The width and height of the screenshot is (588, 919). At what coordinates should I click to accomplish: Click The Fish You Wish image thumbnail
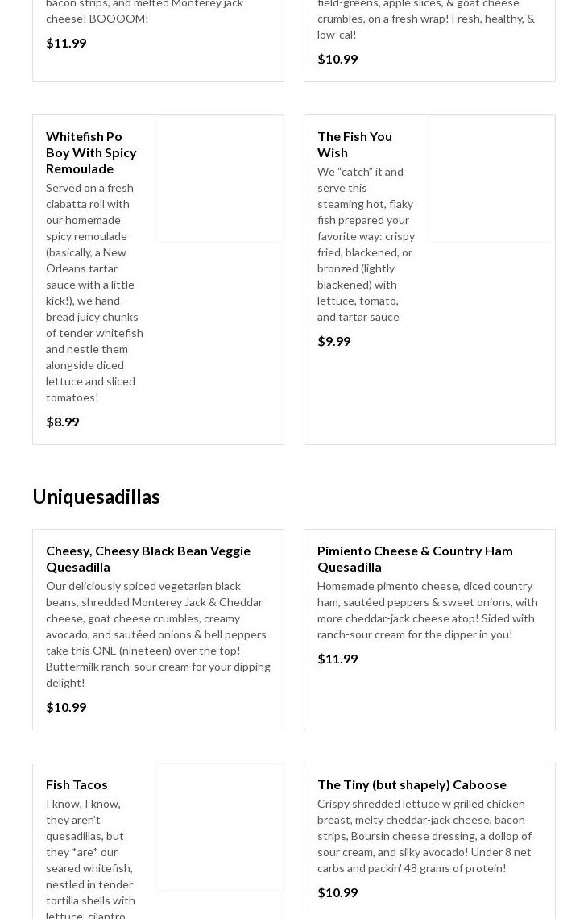click(491, 179)
